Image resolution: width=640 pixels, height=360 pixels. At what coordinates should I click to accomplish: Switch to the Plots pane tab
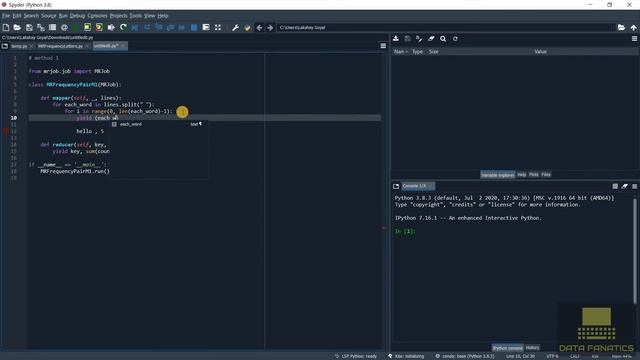coord(534,175)
